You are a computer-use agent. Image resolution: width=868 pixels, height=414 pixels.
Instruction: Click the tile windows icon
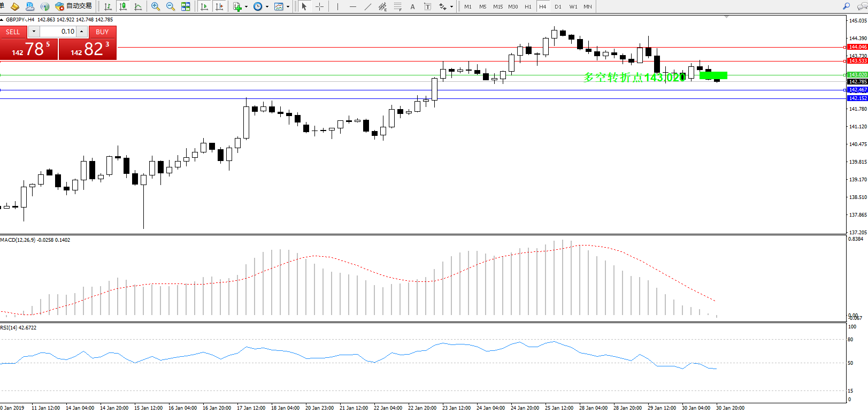tap(186, 6)
